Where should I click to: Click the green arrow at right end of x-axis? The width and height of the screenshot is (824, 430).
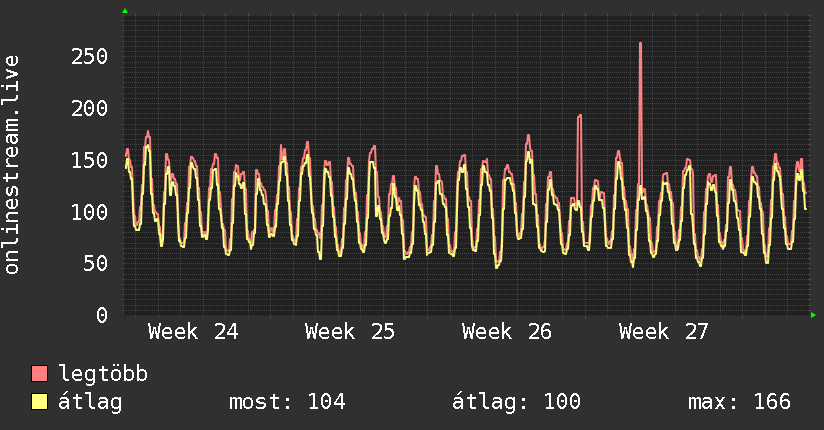(813, 315)
